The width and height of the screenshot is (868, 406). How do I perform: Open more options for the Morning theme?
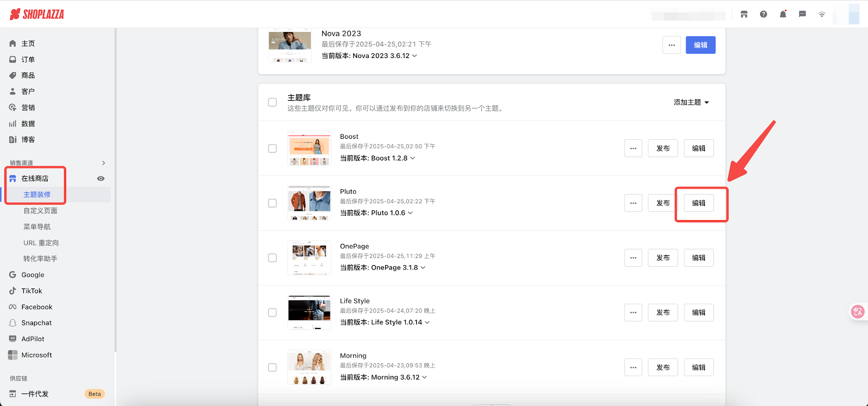[633, 368]
